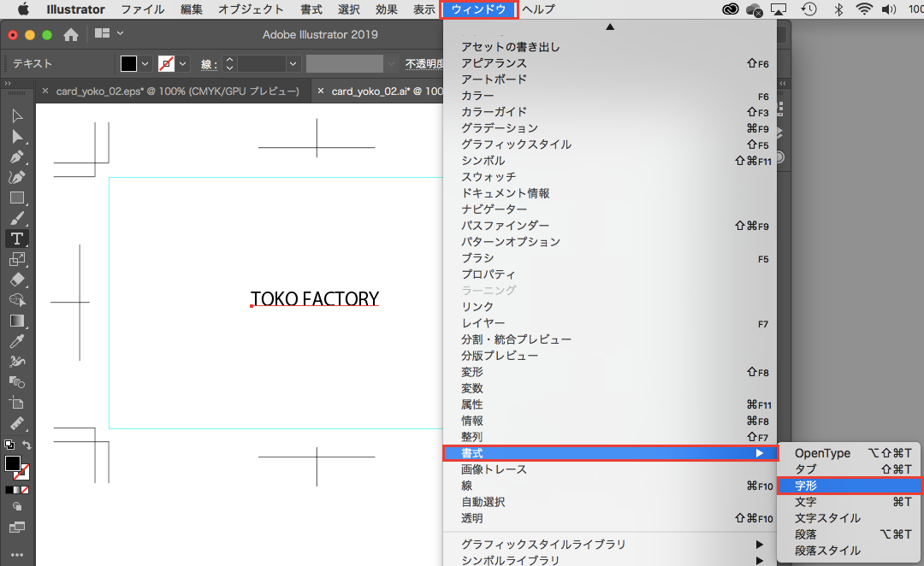Click the 不透明度 link in control bar
This screenshot has width=924, height=566.
423,64
